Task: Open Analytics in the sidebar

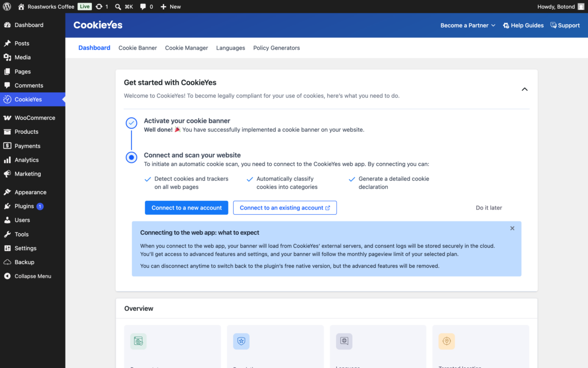Action: tap(32, 160)
